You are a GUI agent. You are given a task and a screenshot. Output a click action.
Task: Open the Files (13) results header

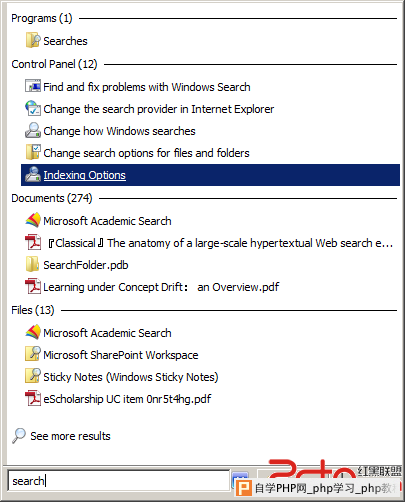point(33,310)
